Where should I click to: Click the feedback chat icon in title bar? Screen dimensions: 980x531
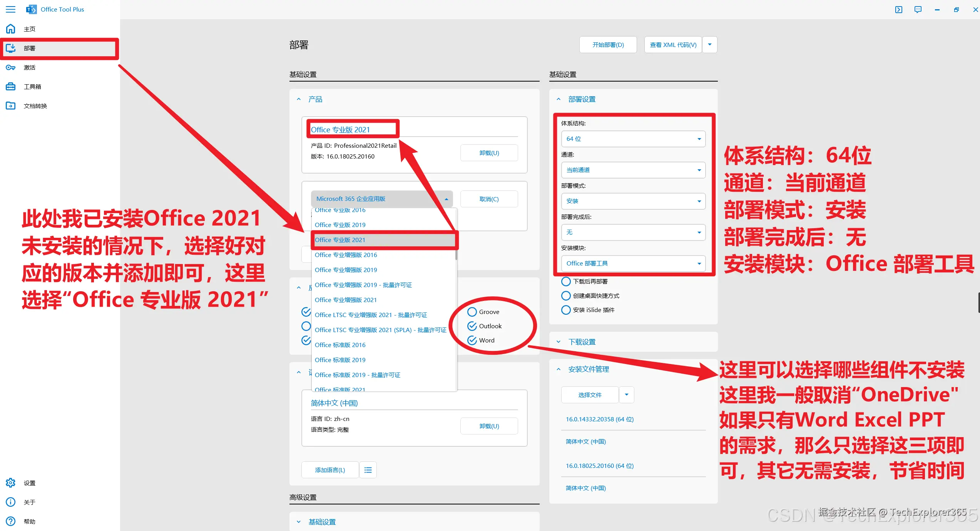pyautogui.click(x=918, y=10)
